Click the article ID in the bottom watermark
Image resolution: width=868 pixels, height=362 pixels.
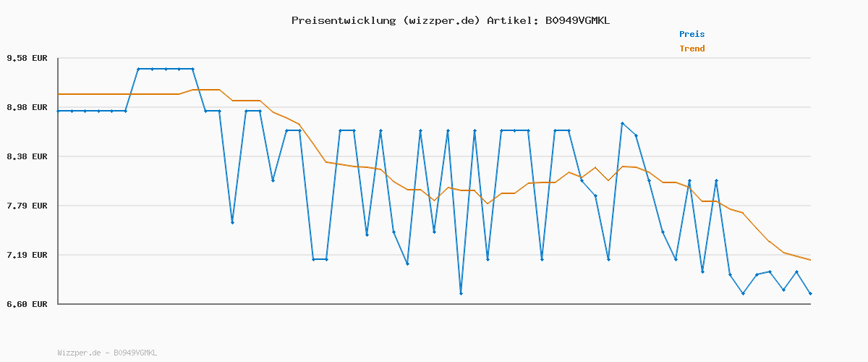click(x=135, y=353)
